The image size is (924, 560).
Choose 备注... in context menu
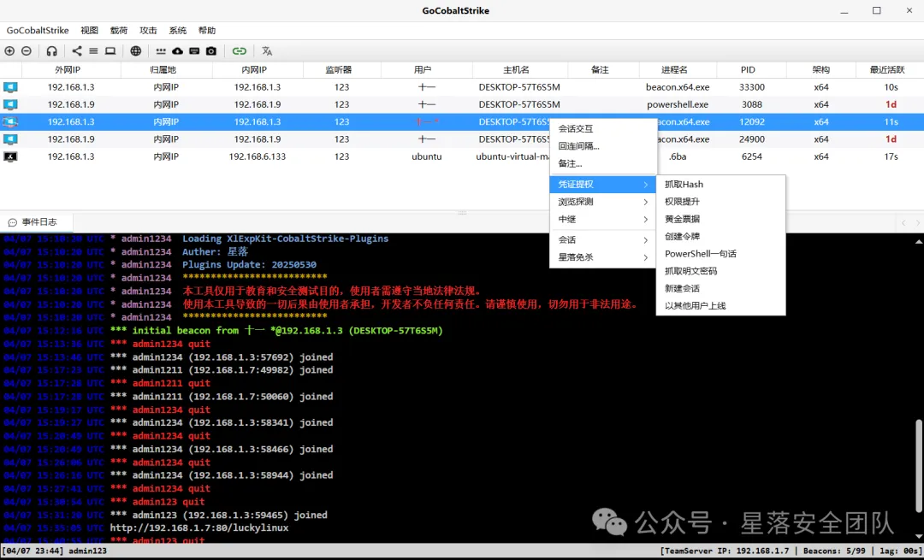[603, 163]
